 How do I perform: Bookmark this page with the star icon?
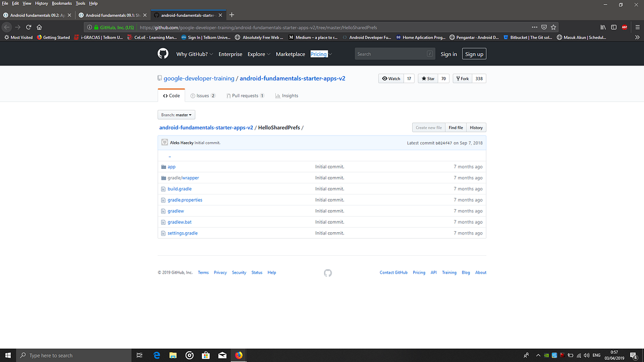tap(553, 27)
